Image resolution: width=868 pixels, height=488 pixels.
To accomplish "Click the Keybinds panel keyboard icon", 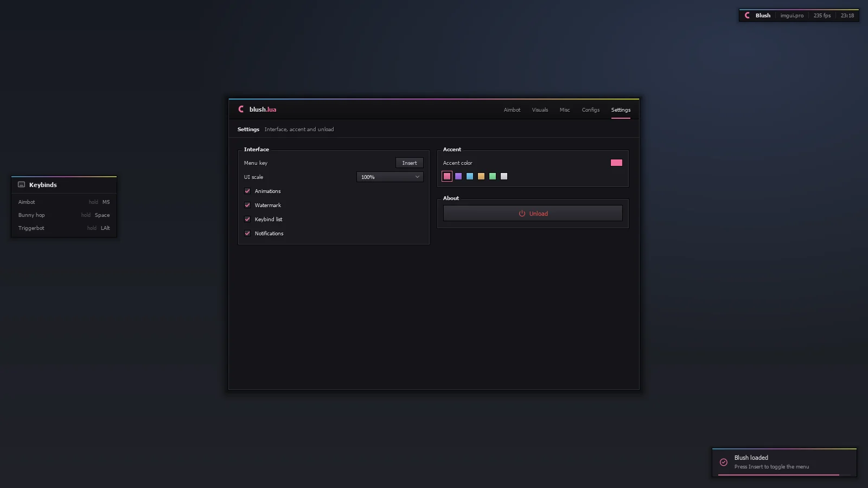I will tap(22, 184).
